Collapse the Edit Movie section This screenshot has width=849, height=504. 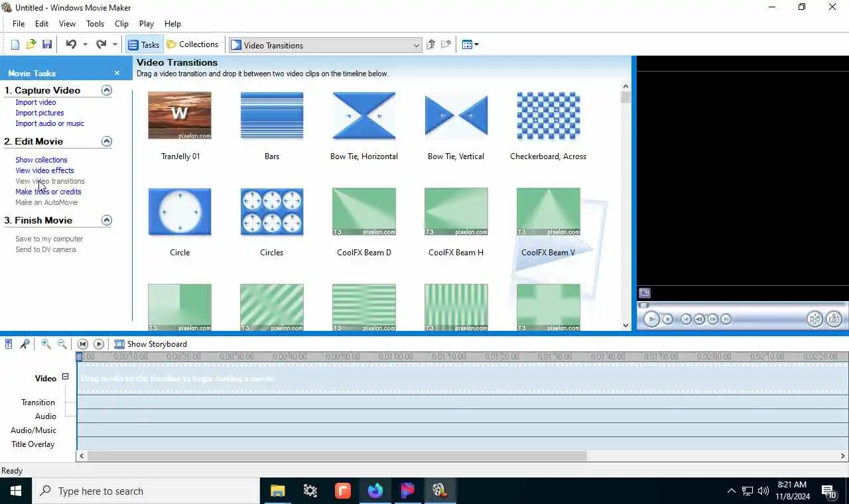click(106, 141)
